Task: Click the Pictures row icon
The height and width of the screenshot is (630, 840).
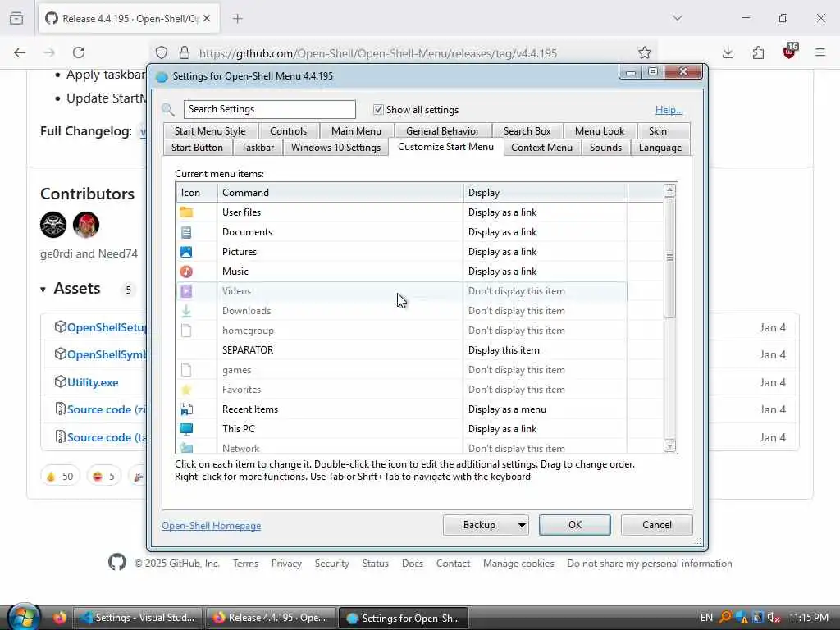Action: 186,252
